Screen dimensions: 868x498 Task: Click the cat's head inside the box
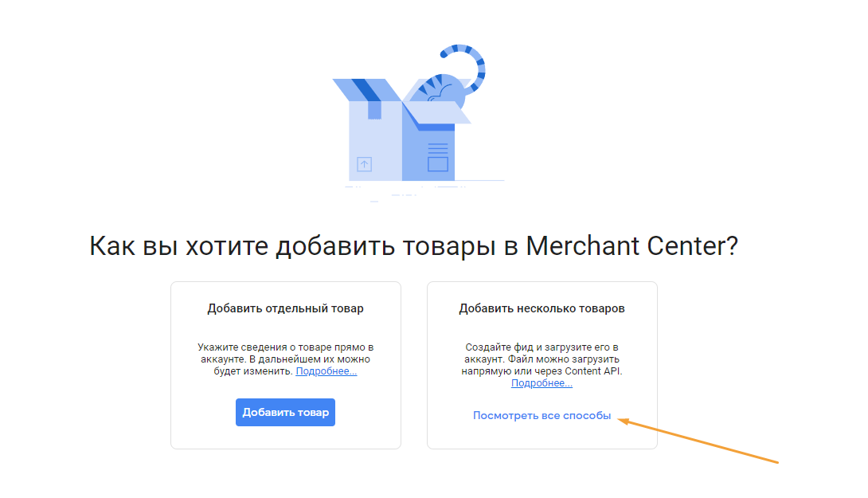(x=441, y=90)
